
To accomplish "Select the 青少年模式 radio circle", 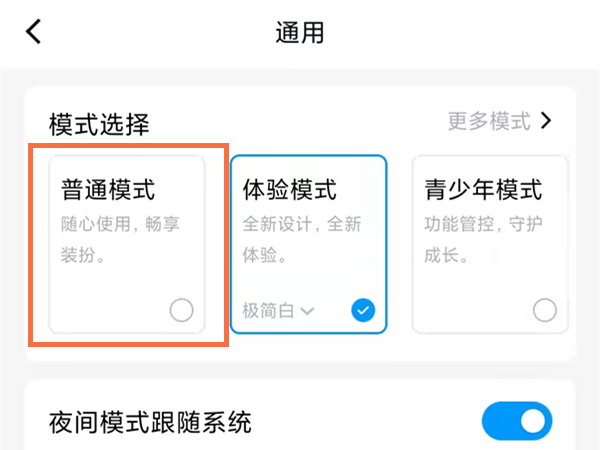I will click(544, 310).
